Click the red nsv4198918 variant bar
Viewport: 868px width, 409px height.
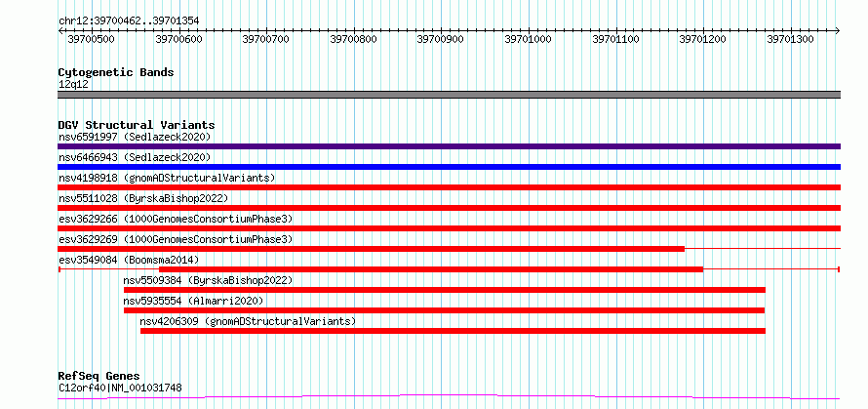coord(449,187)
